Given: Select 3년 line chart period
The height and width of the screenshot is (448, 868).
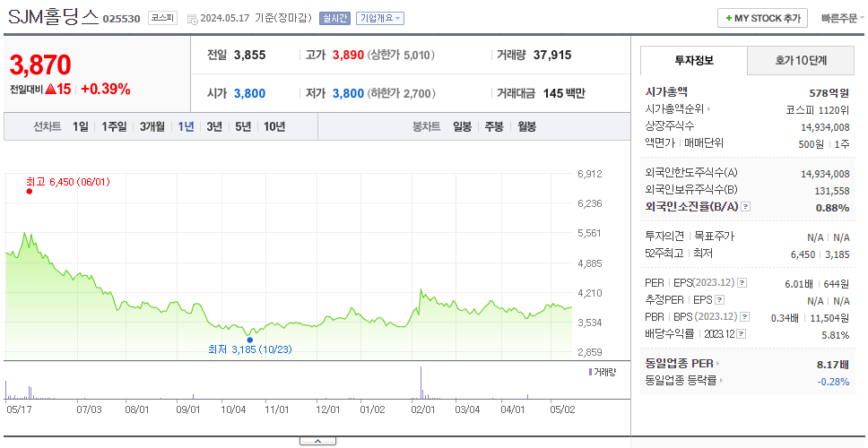Looking at the screenshot, I should tap(214, 126).
